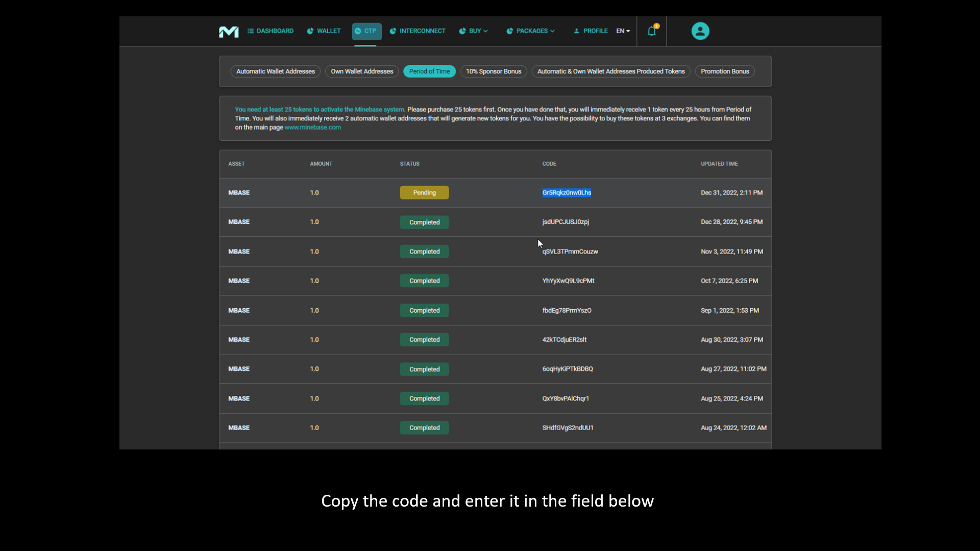
Task: Click the UPDATED TIME column header
Action: point(719,164)
